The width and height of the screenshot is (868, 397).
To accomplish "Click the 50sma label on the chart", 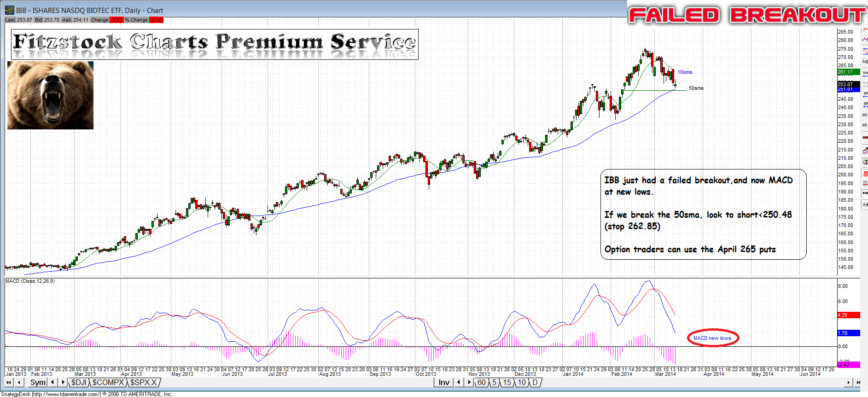I will point(696,88).
